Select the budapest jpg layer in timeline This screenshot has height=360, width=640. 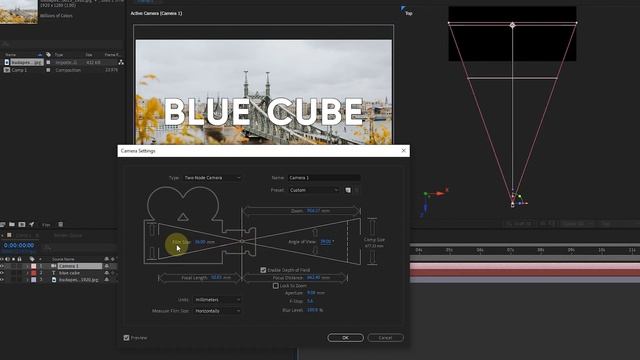click(79, 280)
